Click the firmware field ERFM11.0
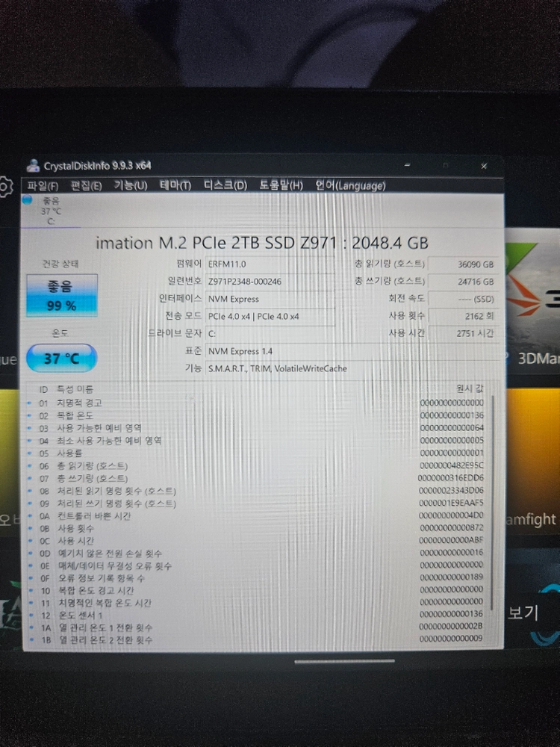The width and height of the screenshot is (560, 747). [270, 264]
